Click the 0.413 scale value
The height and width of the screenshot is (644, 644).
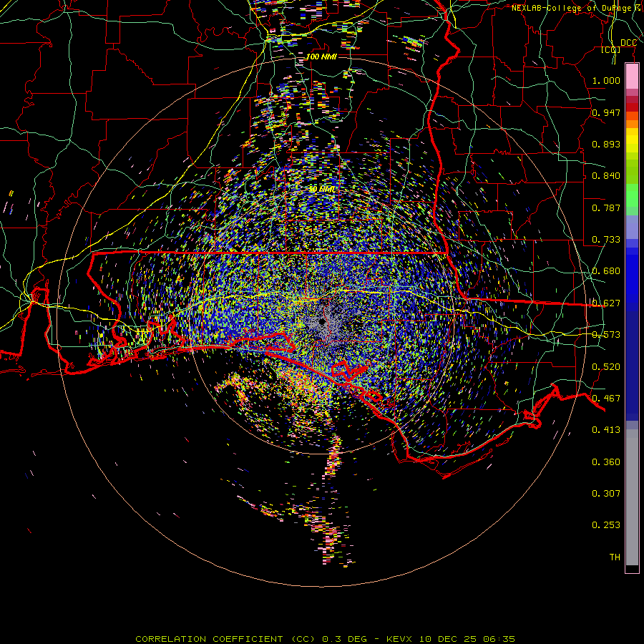tap(606, 430)
